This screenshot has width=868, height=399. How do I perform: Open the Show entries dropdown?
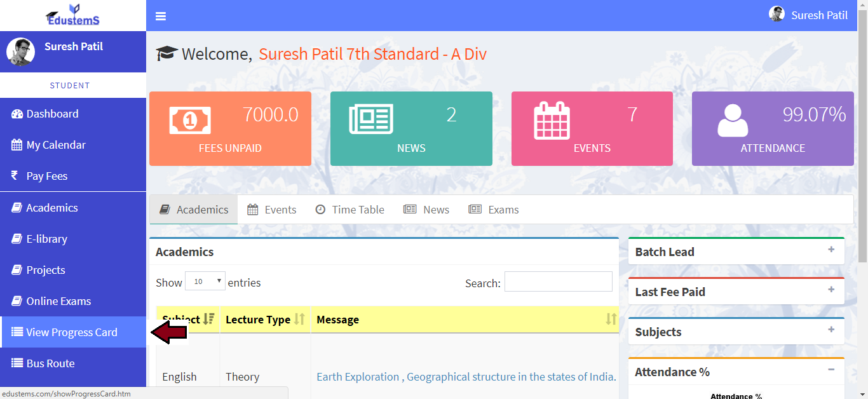[205, 281]
